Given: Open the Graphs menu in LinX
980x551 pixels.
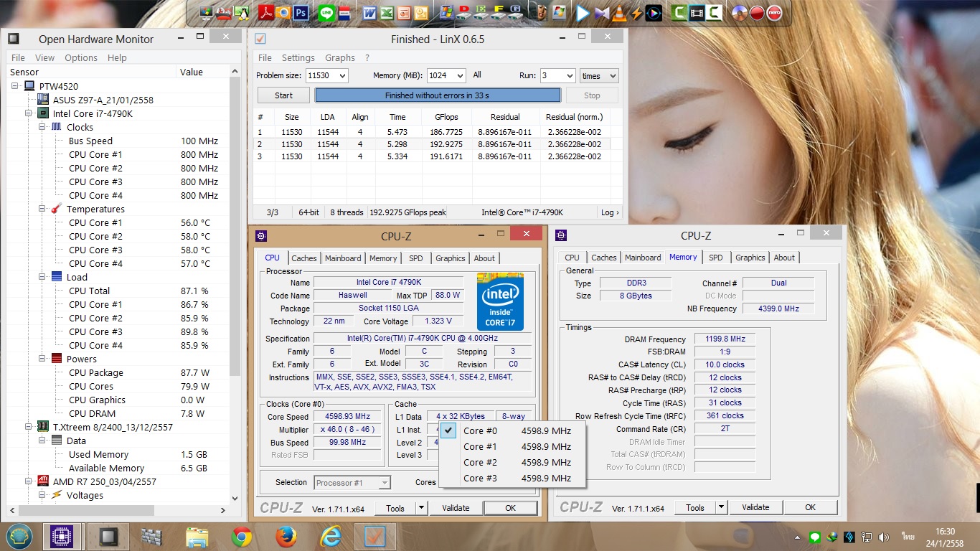Looking at the screenshot, I should coord(339,58).
